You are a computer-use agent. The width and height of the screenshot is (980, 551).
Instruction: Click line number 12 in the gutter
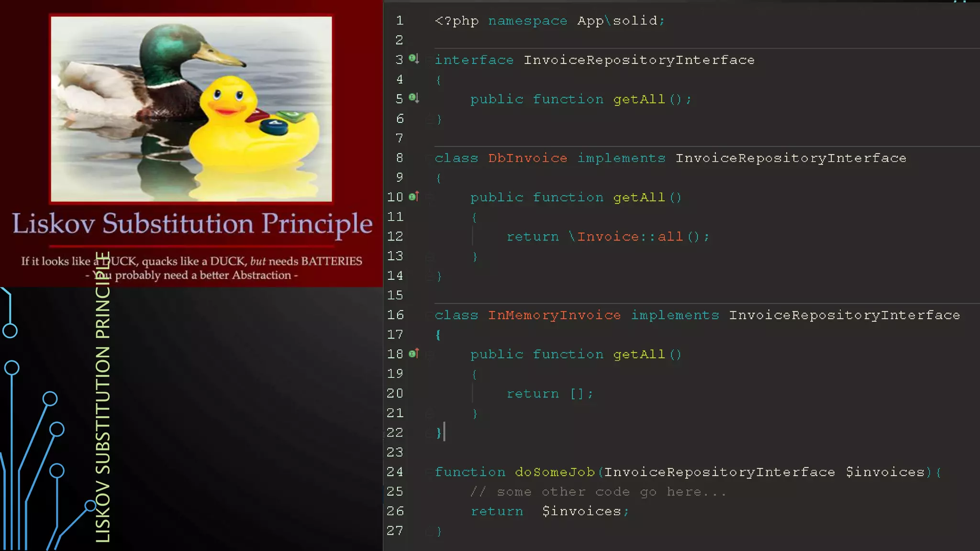(x=395, y=236)
